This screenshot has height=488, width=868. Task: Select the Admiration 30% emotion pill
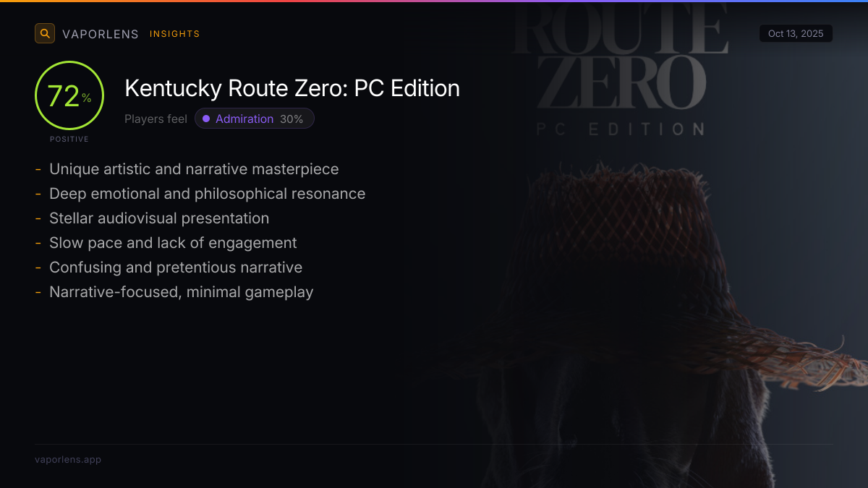(254, 119)
